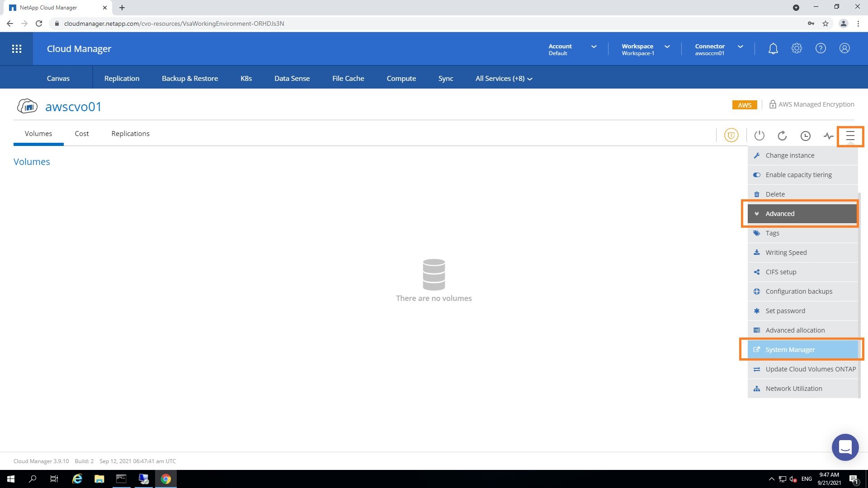The width and height of the screenshot is (868, 488).
Task: Open the chat support bubble
Action: point(845,447)
